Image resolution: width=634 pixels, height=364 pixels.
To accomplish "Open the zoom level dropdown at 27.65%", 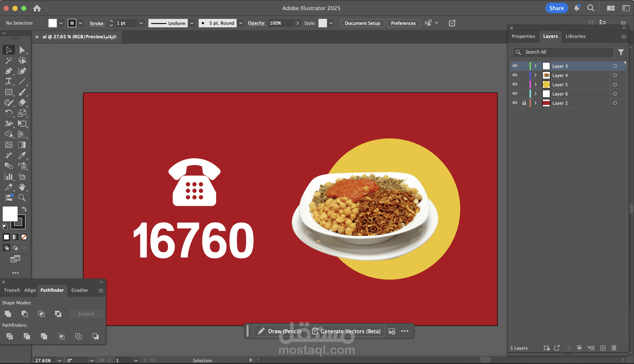I will [x=59, y=360].
